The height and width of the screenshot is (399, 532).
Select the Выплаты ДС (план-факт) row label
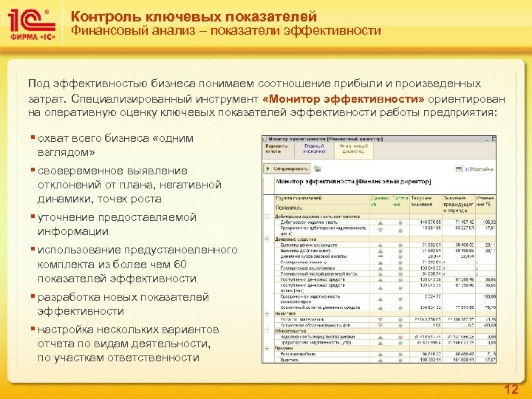305,250
